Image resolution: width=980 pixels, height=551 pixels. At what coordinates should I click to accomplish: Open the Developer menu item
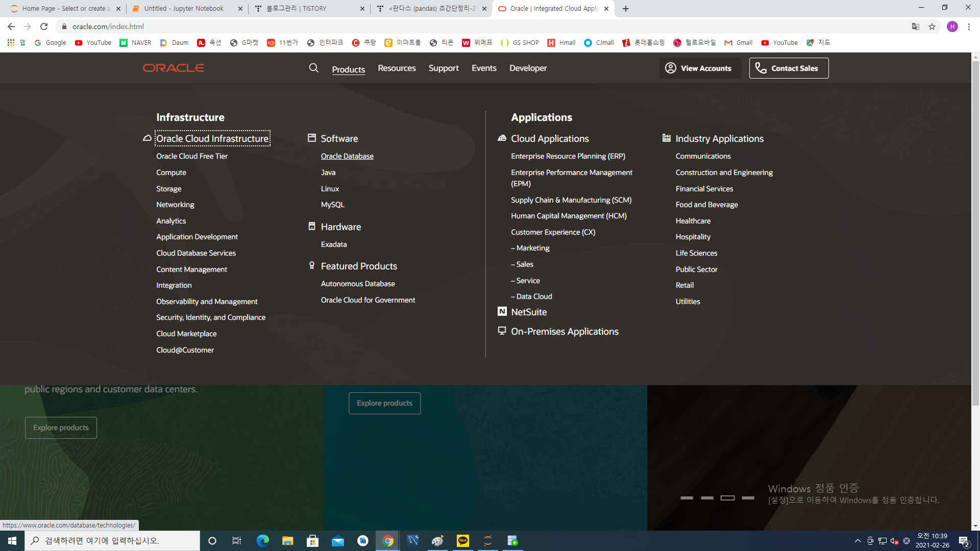528,68
